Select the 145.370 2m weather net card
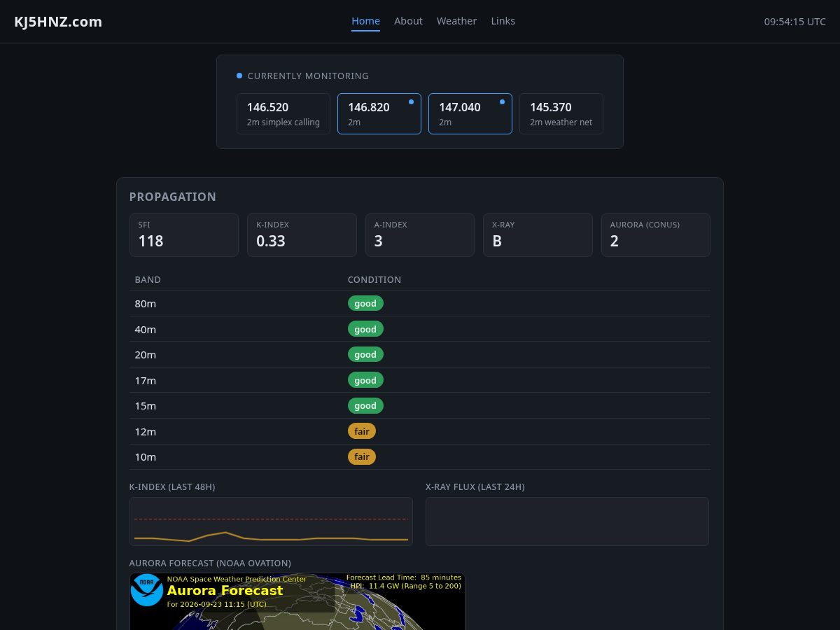 pyautogui.click(x=561, y=113)
